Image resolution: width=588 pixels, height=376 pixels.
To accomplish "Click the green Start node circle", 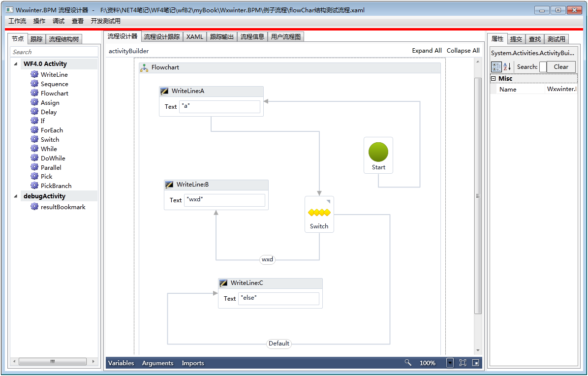I will pos(378,153).
